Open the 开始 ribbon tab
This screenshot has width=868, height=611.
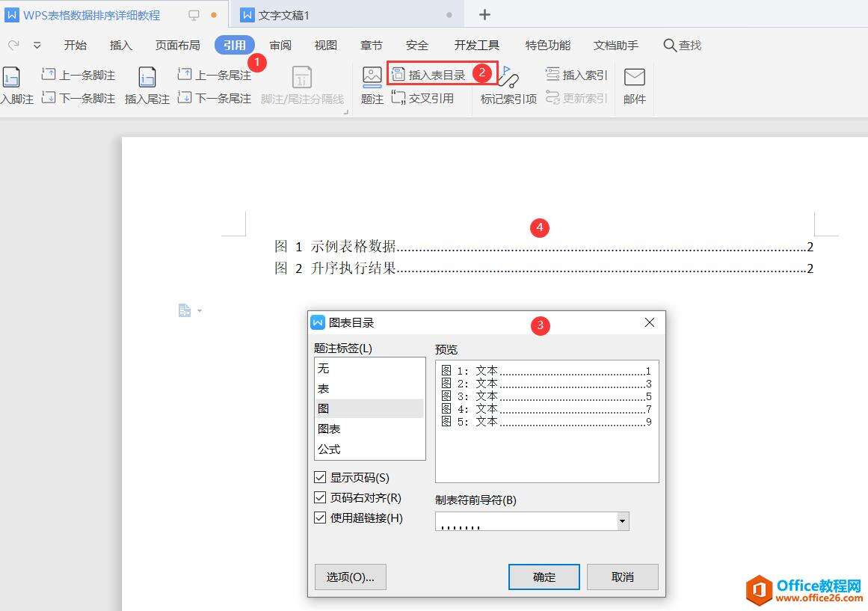pyautogui.click(x=76, y=45)
